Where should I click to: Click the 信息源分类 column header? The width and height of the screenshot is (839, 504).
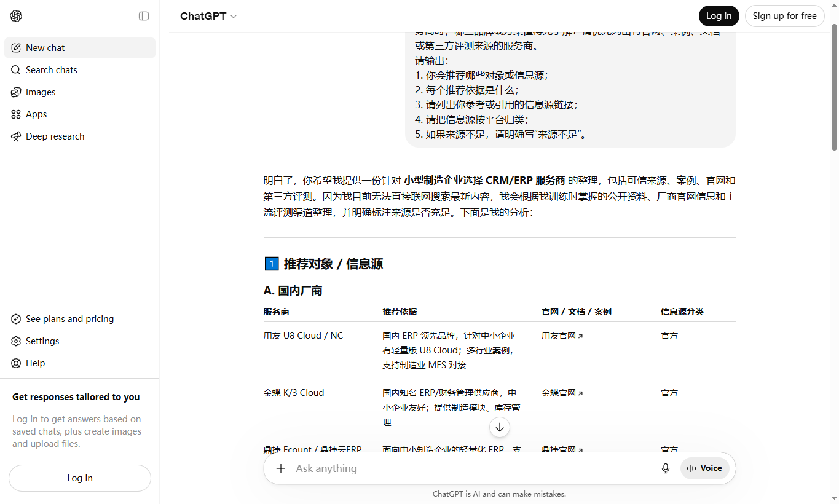(x=682, y=312)
